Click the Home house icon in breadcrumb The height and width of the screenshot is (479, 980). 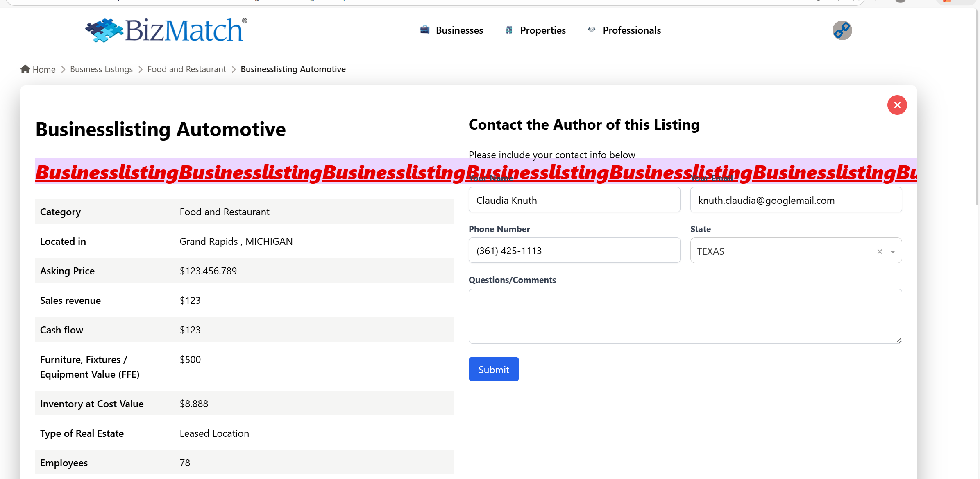[25, 69]
